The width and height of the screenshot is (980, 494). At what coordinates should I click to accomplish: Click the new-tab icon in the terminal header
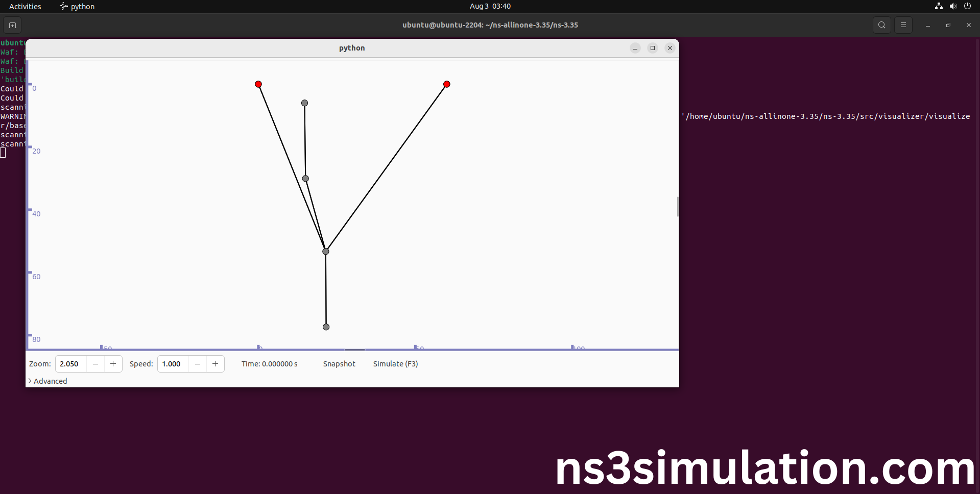[x=12, y=25]
